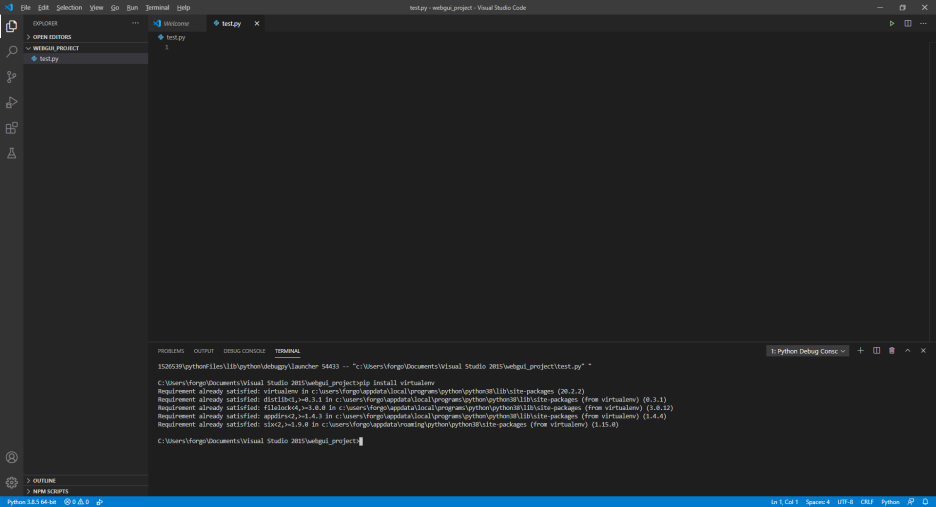This screenshot has width=936, height=507.
Task: Switch to the Problems panel tab
Action: (171, 351)
